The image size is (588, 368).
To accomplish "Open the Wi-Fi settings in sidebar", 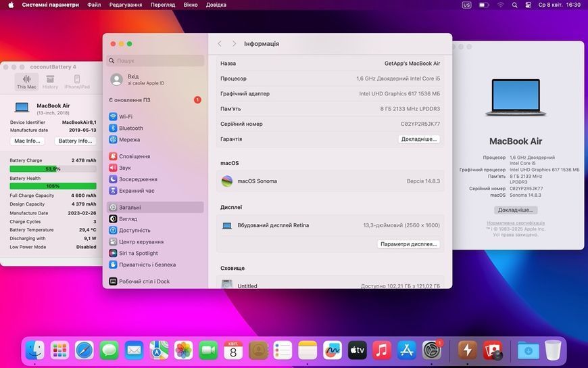I will coord(155,117).
